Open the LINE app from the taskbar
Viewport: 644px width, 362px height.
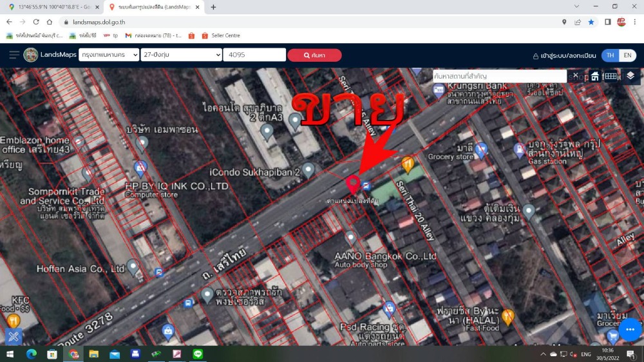point(198,354)
